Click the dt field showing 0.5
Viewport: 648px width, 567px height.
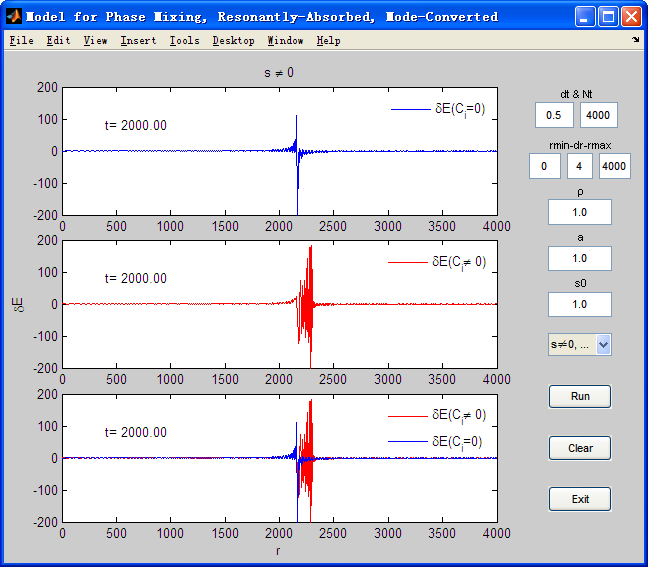point(554,115)
